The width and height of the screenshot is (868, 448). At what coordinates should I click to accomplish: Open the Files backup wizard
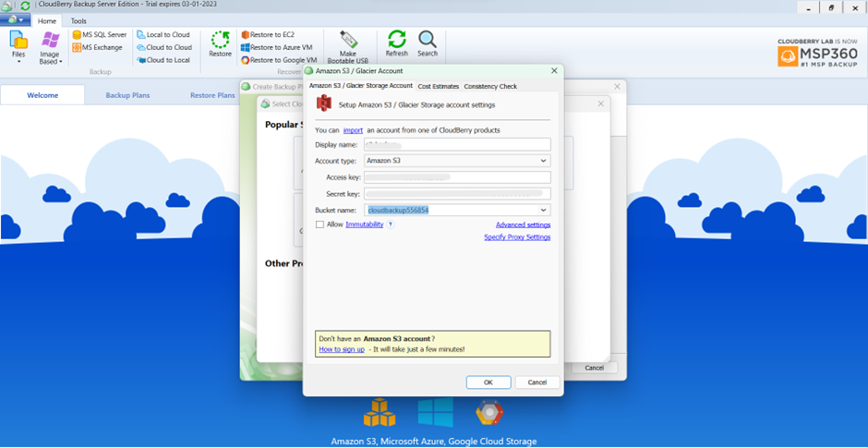point(18,45)
